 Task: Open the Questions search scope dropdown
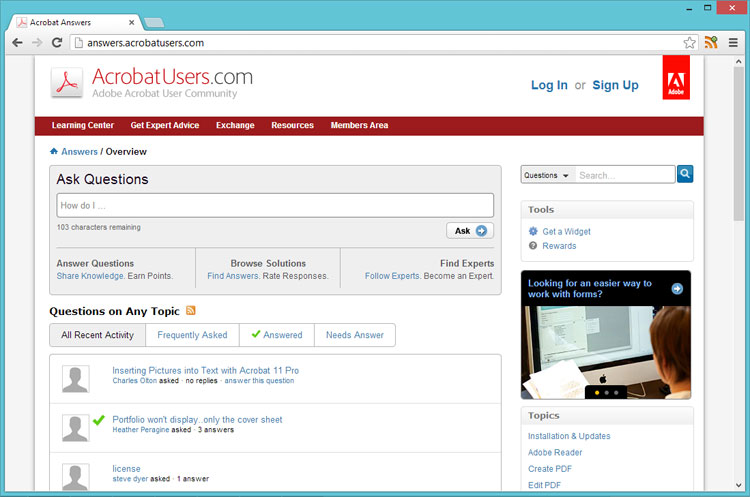(x=547, y=175)
